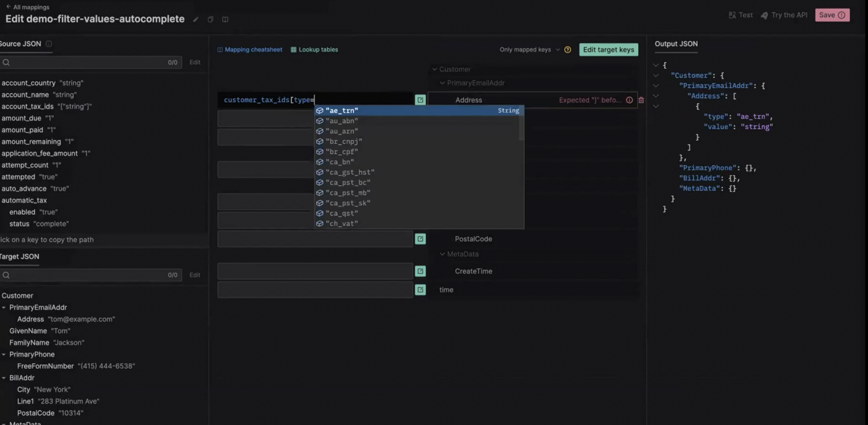Choose "ca_gst_hst" from suggestions
This screenshot has height=425, width=868.
tap(417, 172)
